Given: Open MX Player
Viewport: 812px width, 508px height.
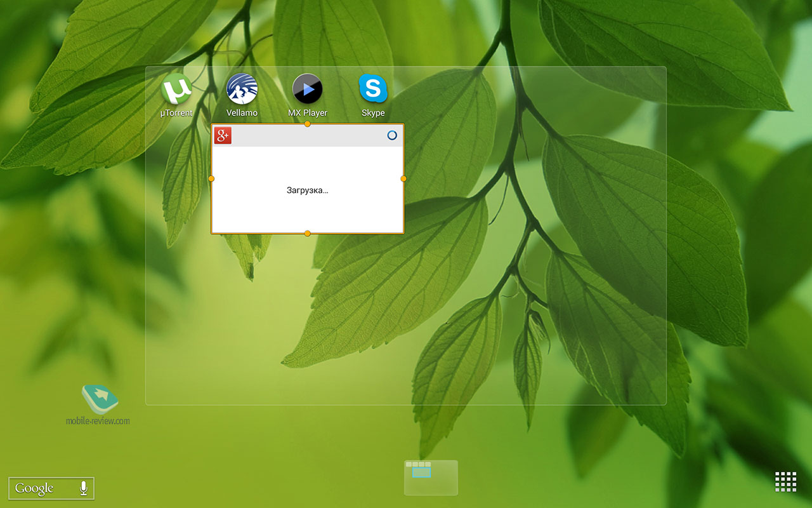Looking at the screenshot, I should [x=308, y=95].
